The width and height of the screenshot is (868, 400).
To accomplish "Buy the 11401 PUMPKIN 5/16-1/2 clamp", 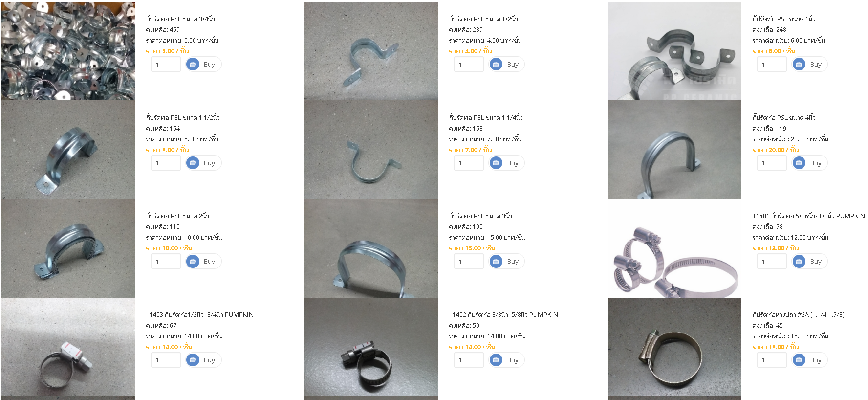I will point(809,261).
